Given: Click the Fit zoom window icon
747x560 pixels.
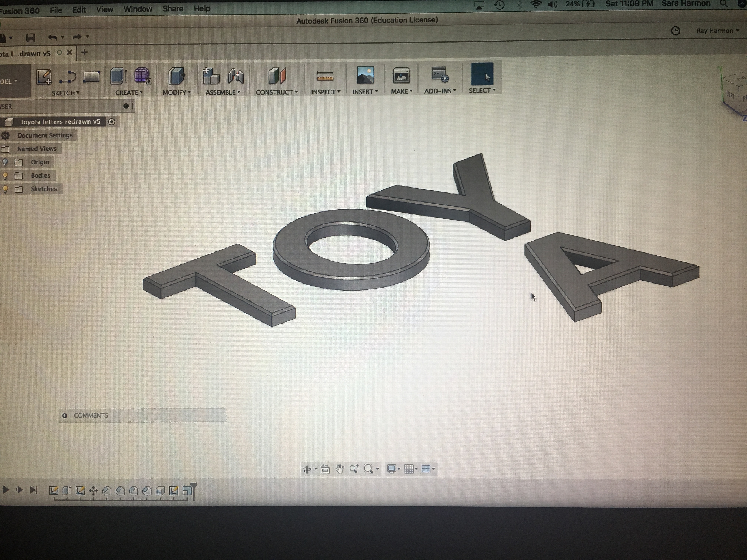Looking at the screenshot, I should (368, 469).
